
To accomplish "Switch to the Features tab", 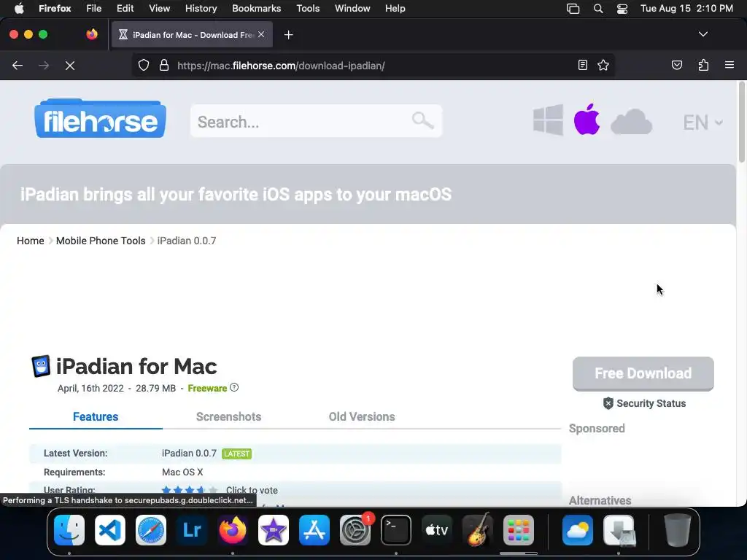I will tap(96, 416).
